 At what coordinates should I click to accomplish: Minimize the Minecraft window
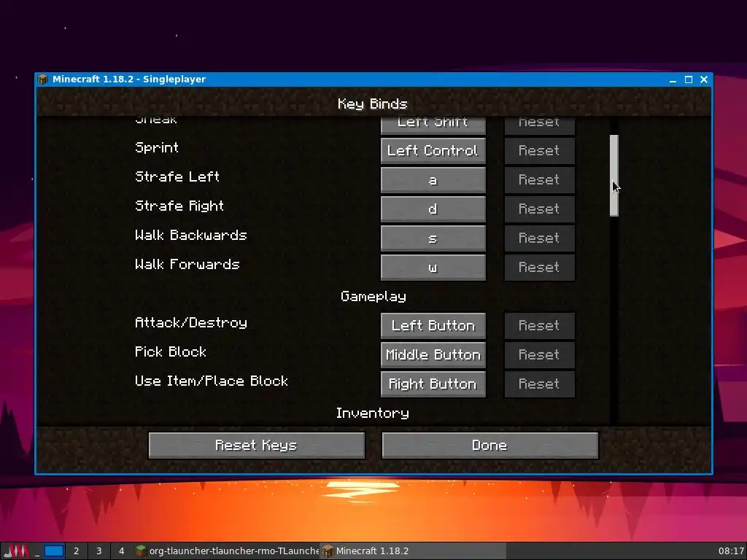click(673, 79)
